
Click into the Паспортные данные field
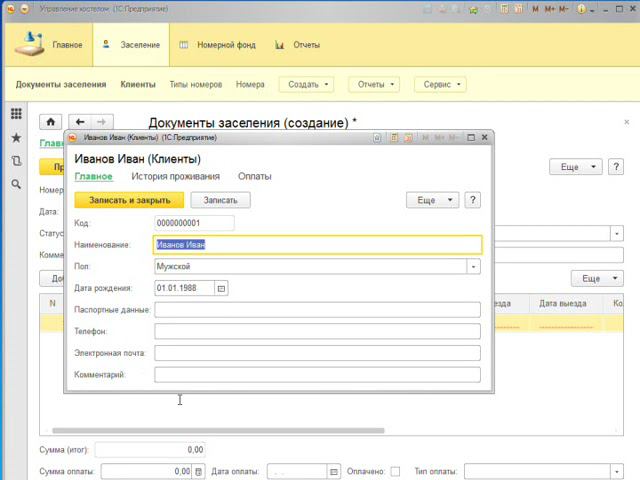point(318,310)
